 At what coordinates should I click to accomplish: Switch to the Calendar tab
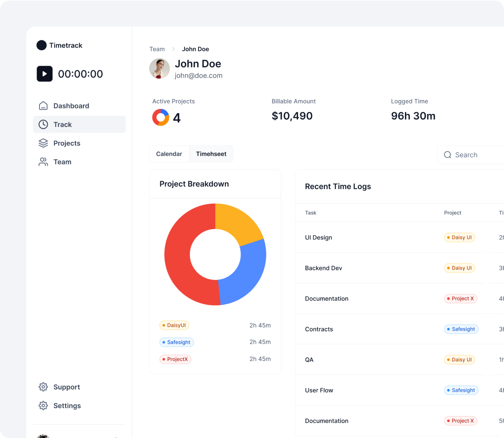(x=169, y=154)
